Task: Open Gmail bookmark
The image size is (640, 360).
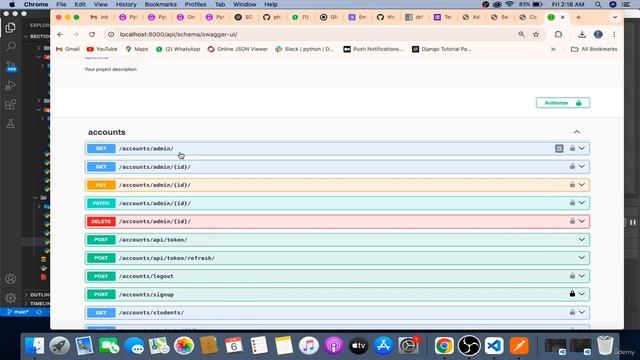Action: pyautogui.click(x=68, y=49)
